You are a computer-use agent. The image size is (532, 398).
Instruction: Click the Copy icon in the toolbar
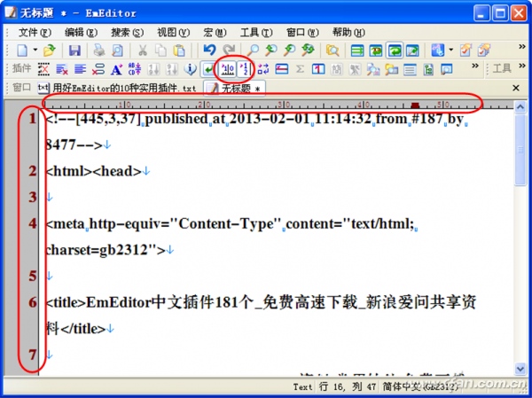[x=160, y=51]
